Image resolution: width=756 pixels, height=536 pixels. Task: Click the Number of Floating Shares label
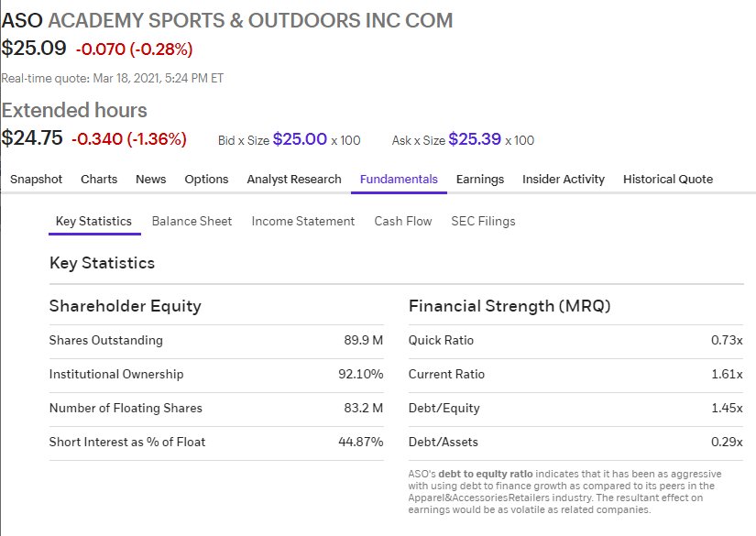pos(126,409)
